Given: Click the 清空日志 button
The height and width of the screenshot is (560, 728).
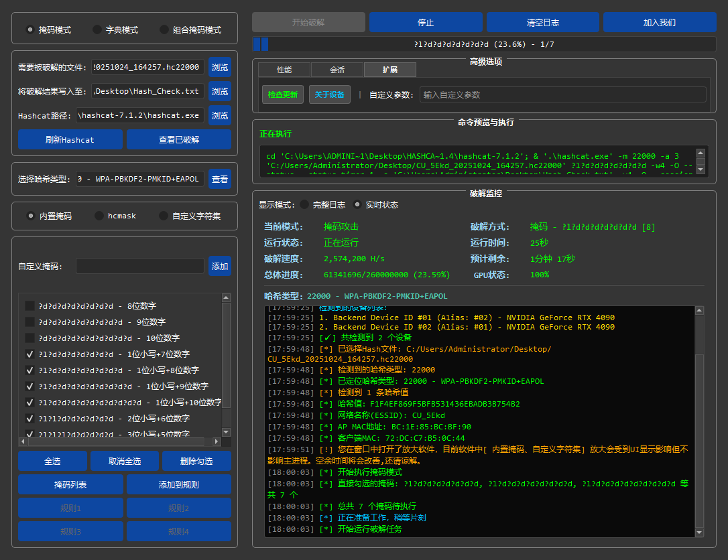Looking at the screenshot, I should [x=543, y=22].
